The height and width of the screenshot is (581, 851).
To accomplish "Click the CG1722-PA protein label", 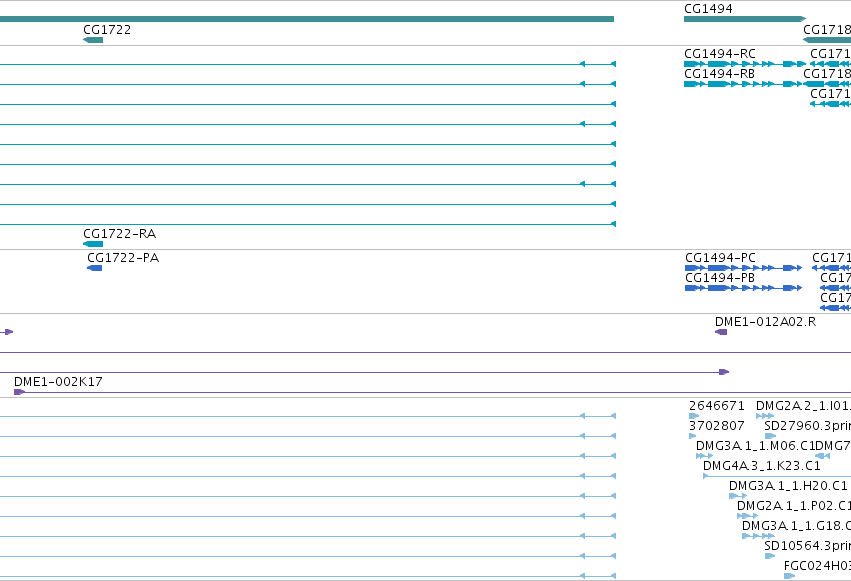I will pos(123,258).
